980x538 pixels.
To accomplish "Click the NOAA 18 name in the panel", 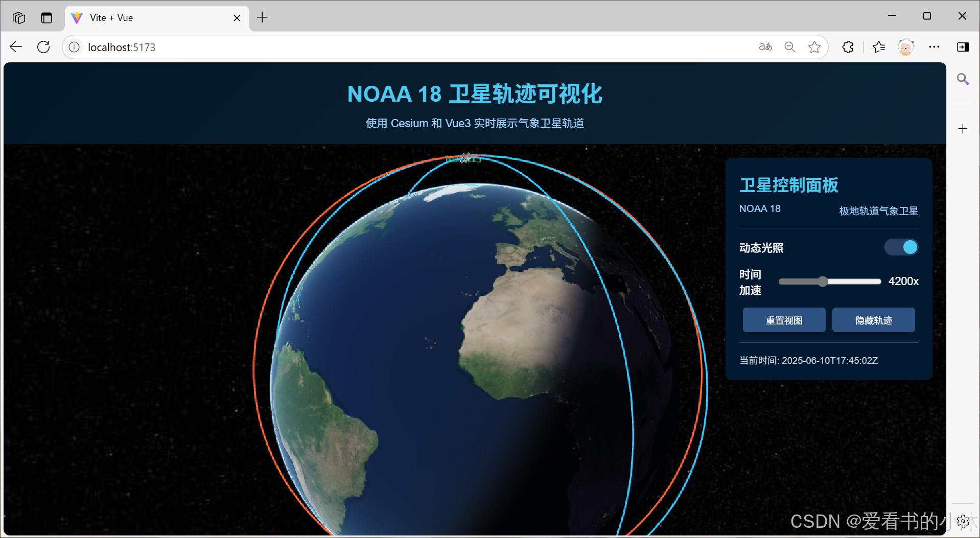I will click(760, 209).
